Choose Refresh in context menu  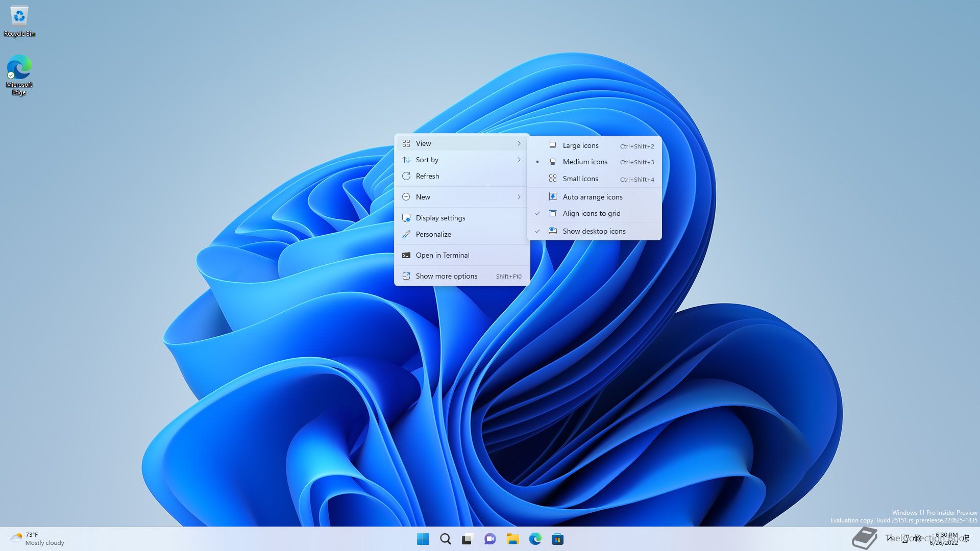pos(462,176)
